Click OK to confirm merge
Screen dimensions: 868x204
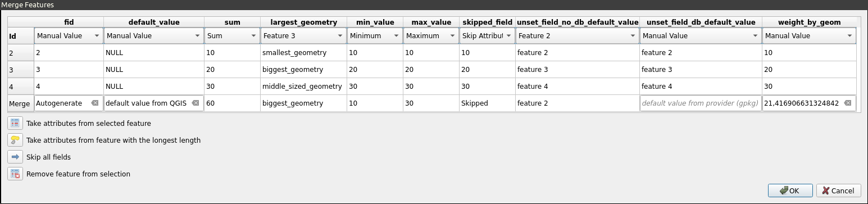pos(790,191)
